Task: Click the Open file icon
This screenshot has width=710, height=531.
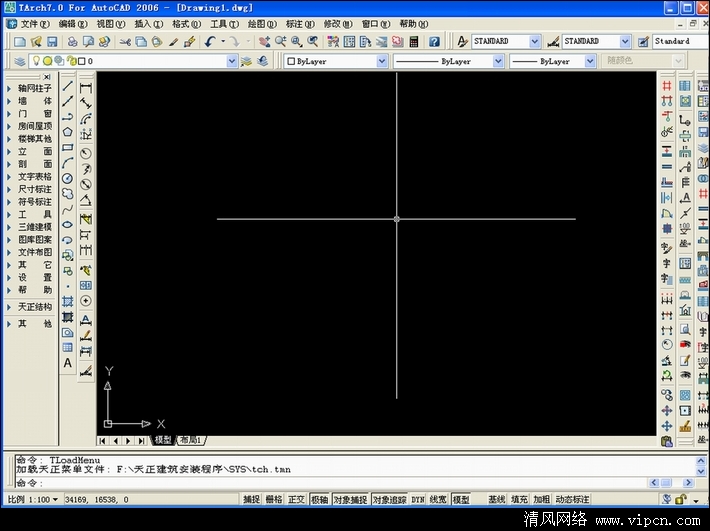Action: click(x=36, y=42)
